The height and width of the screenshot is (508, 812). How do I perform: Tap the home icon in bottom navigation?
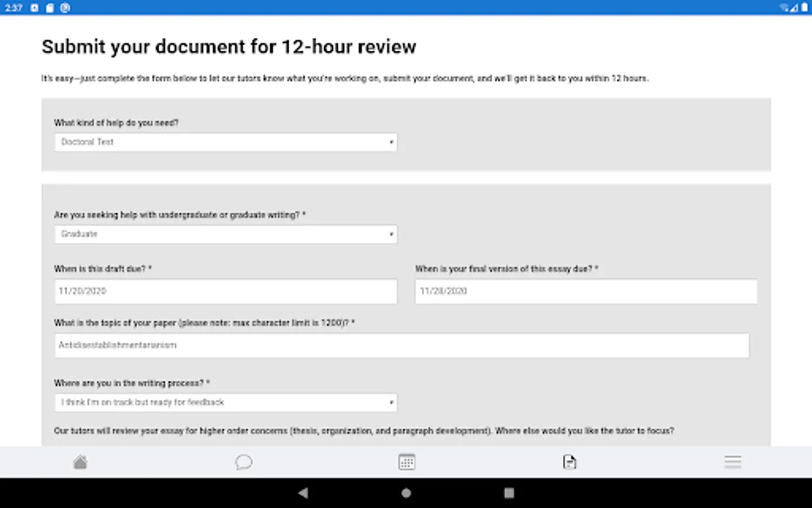(81, 462)
